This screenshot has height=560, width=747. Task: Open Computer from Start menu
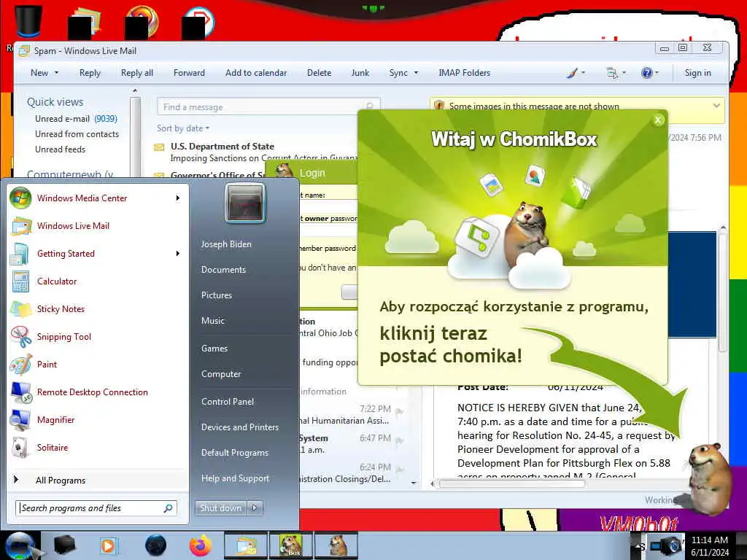point(221,374)
